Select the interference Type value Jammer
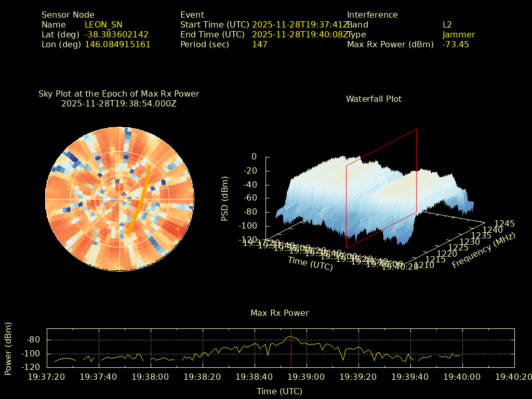 pos(458,35)
